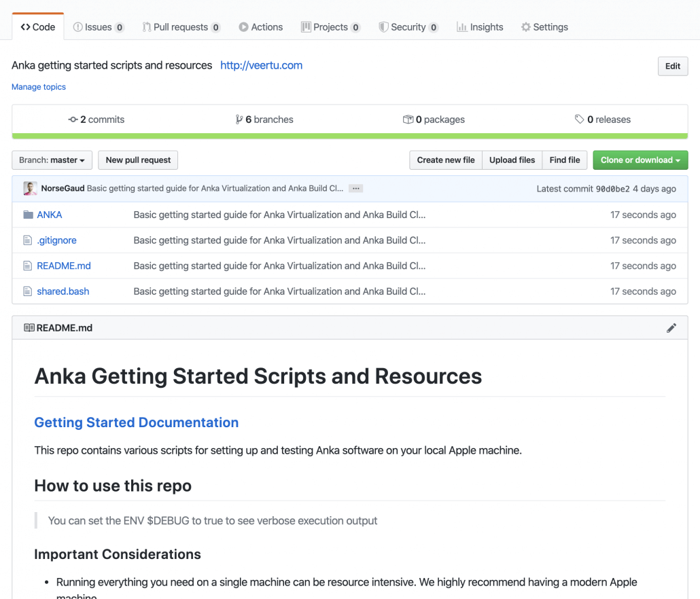
Task: Open the veertu.com website link
Action: coord(261,65)
